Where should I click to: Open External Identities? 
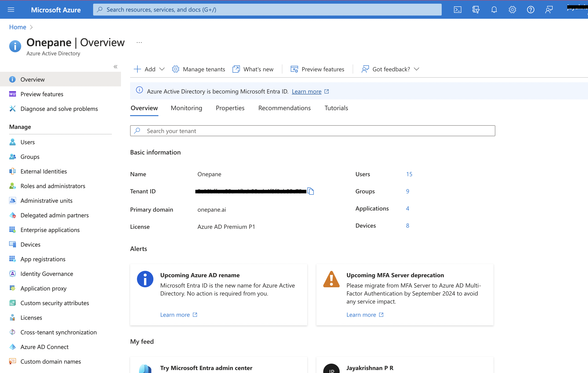pos(60,171)
